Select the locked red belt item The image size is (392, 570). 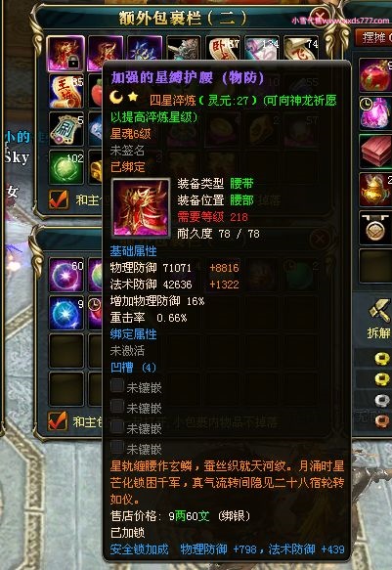pyautogui.click(x=65, y=54)
